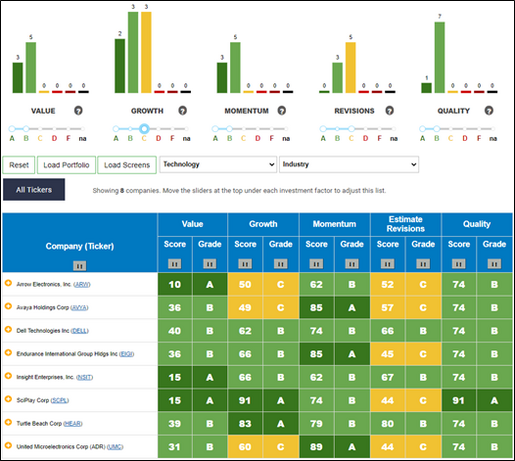
Task: Sort by Momentum Score column icon
Action: coord(316,264)
